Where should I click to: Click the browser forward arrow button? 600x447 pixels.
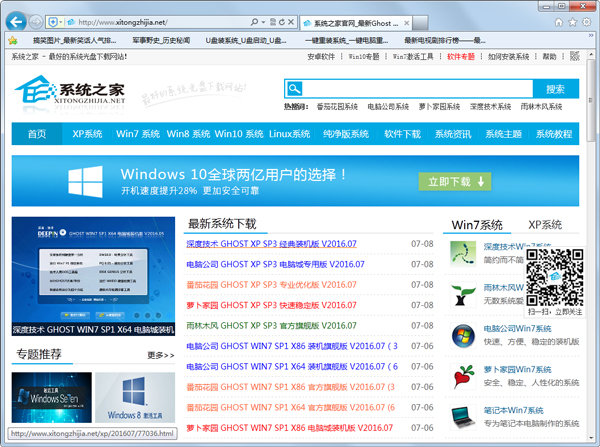(38, 21)
